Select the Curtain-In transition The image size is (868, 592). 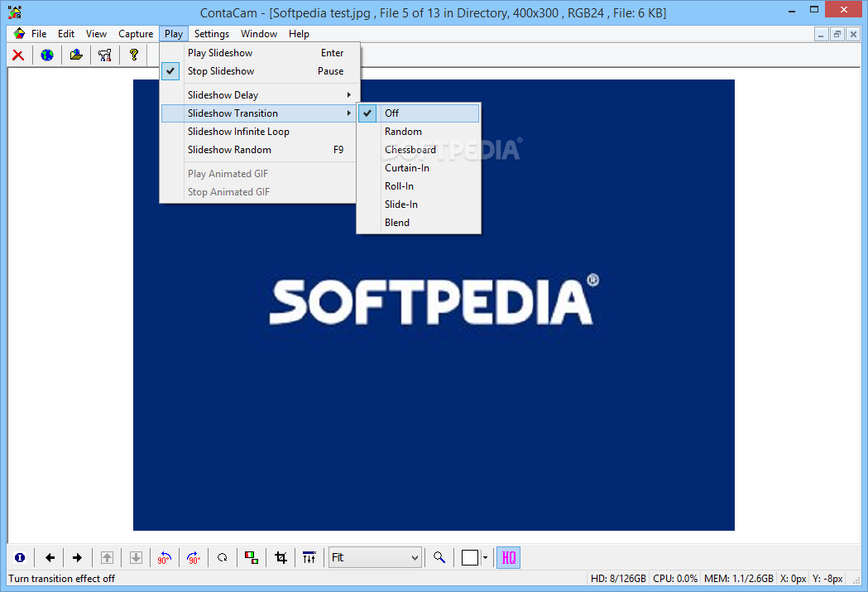(x=419, y=168)
